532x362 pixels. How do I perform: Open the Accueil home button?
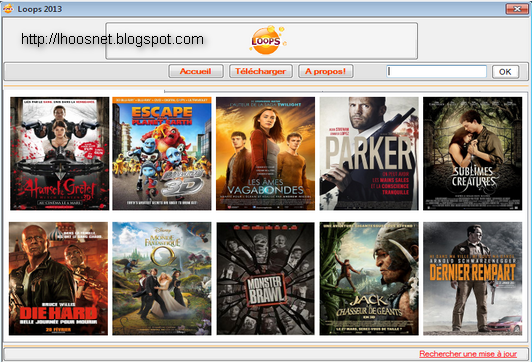196,71
